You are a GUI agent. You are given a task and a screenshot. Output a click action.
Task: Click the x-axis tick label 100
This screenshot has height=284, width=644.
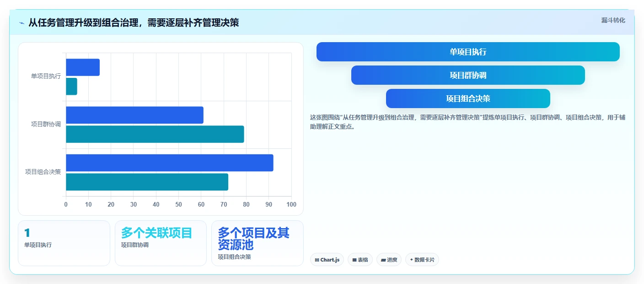coord(291,204)
